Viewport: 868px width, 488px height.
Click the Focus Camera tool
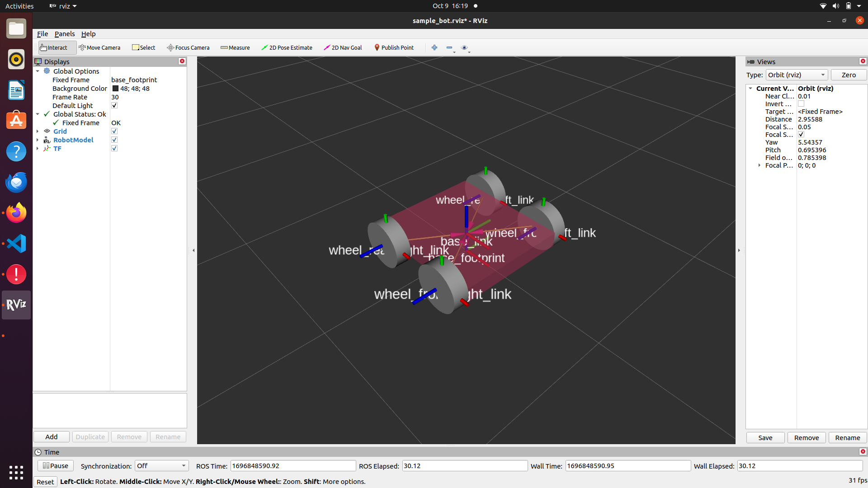point(188,47)
